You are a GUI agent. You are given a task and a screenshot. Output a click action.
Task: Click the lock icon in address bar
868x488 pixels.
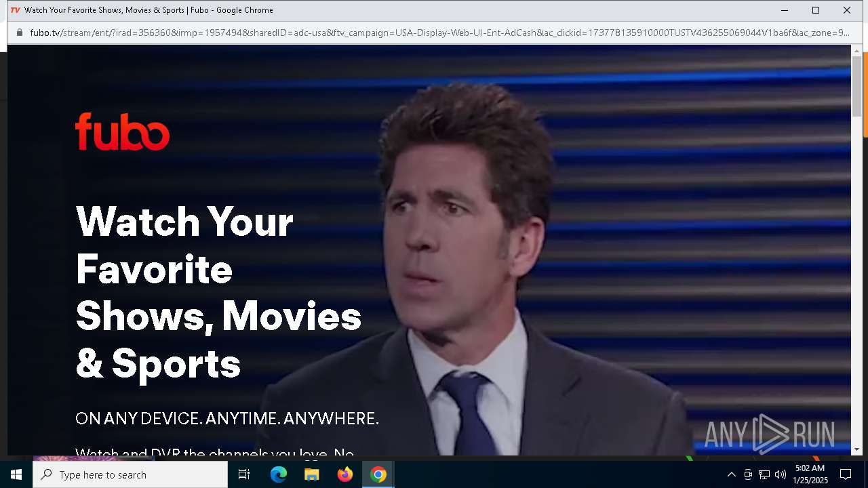click(x=19, y=33)
